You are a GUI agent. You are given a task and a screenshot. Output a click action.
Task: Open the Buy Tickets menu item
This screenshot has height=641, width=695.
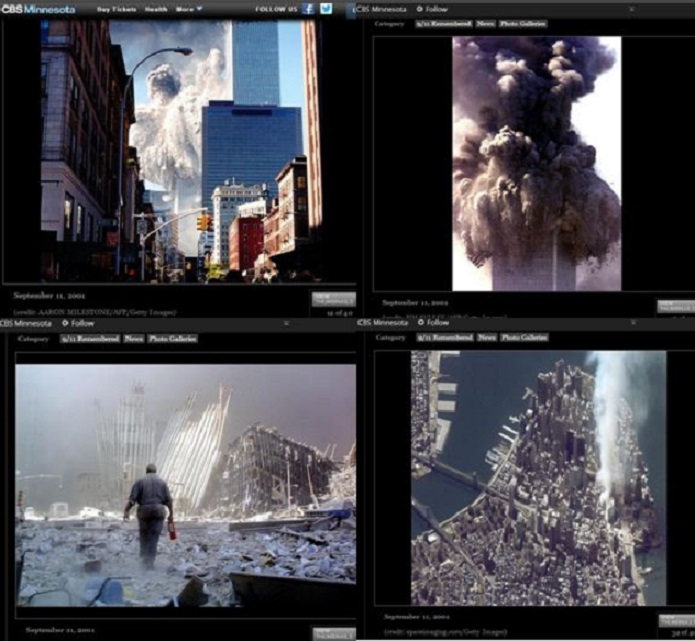point(117,9)
